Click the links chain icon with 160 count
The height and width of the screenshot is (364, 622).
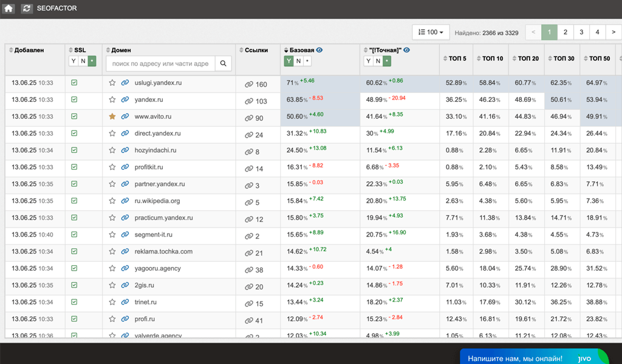pos(248,84)
